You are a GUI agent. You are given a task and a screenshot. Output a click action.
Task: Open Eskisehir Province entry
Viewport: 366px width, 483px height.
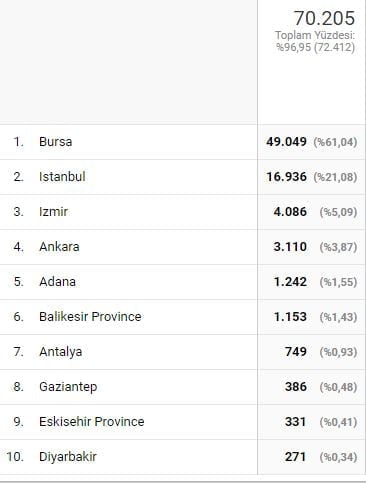[92, 422]
